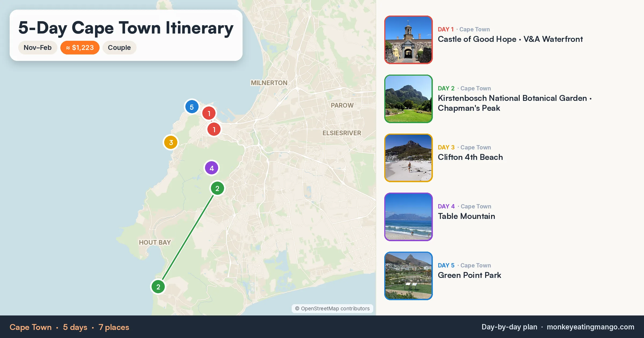The image size is (644, 338).
Task: Click Castle of Good Hope · V&A Waterfront
Action: pos(510,39)
